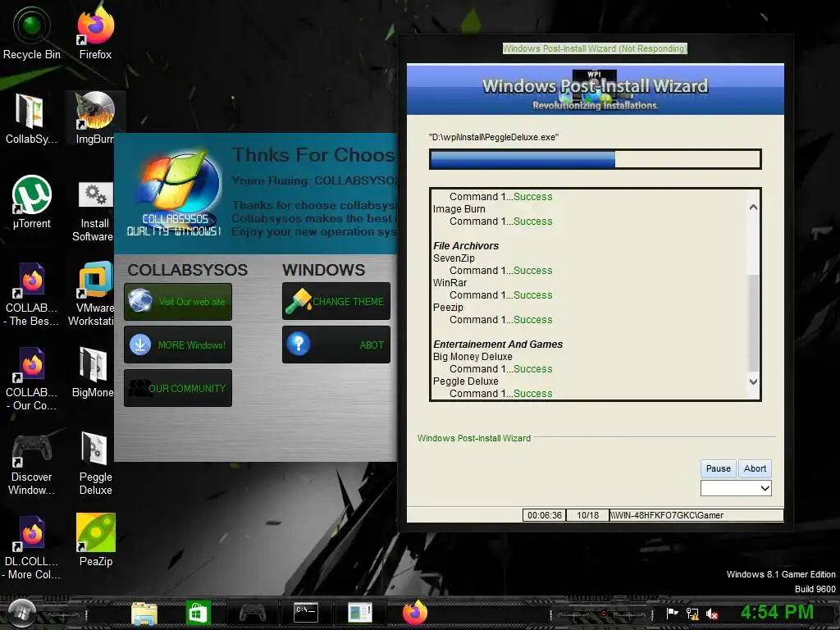Click the network tray icon
Image resolution: width=840 pixels, height=630 pixels.
tap(692, 614)
